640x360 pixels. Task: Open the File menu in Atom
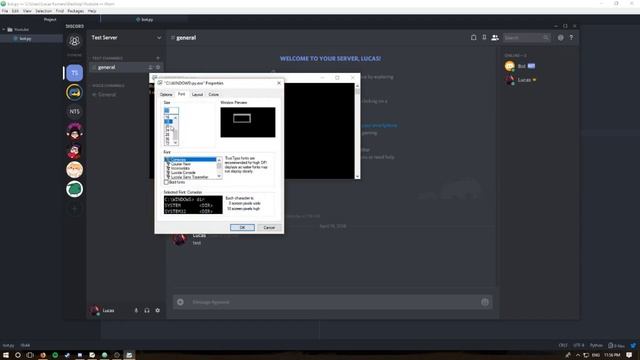click(5, 11)
